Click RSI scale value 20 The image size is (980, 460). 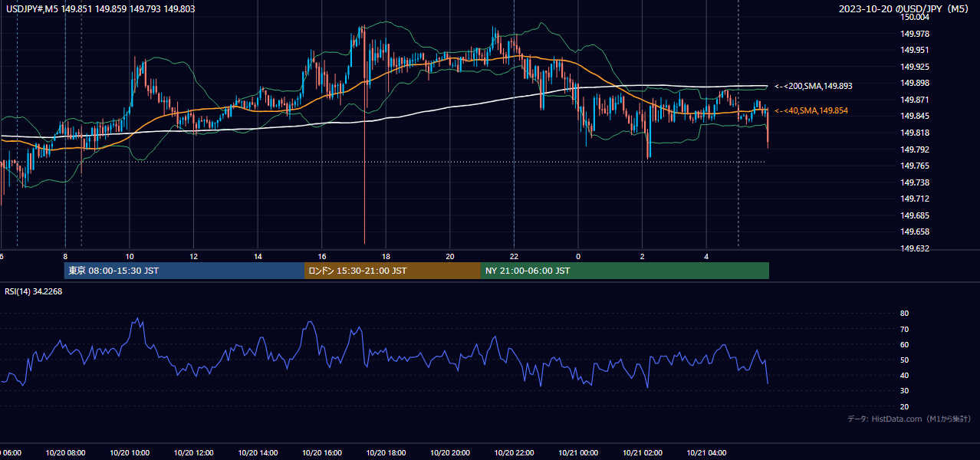click(x=905, y=406)
